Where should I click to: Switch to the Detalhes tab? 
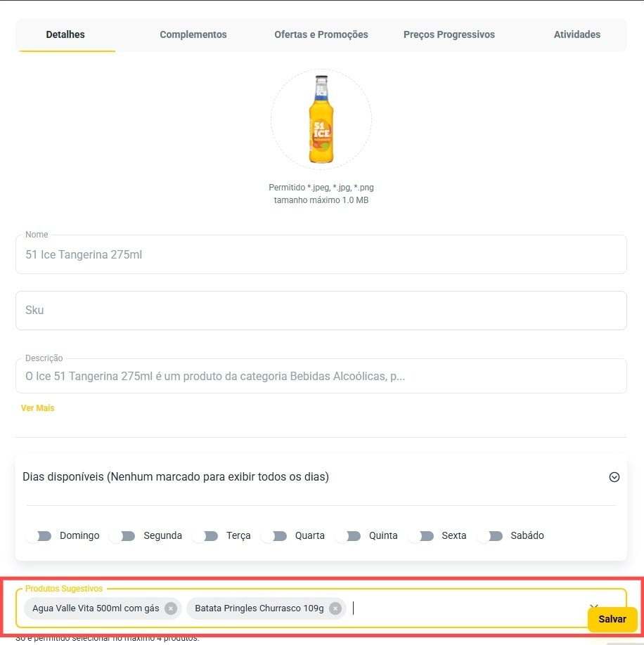point(65,34)
